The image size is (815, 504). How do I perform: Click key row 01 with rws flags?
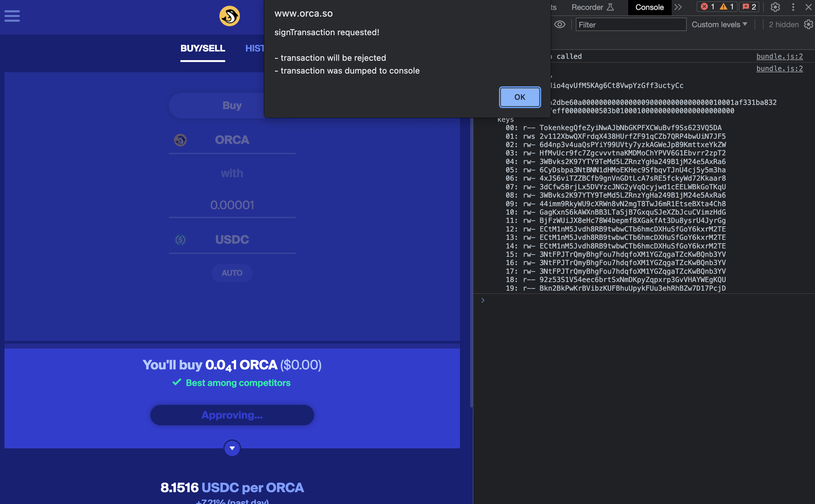pos(615,136)
